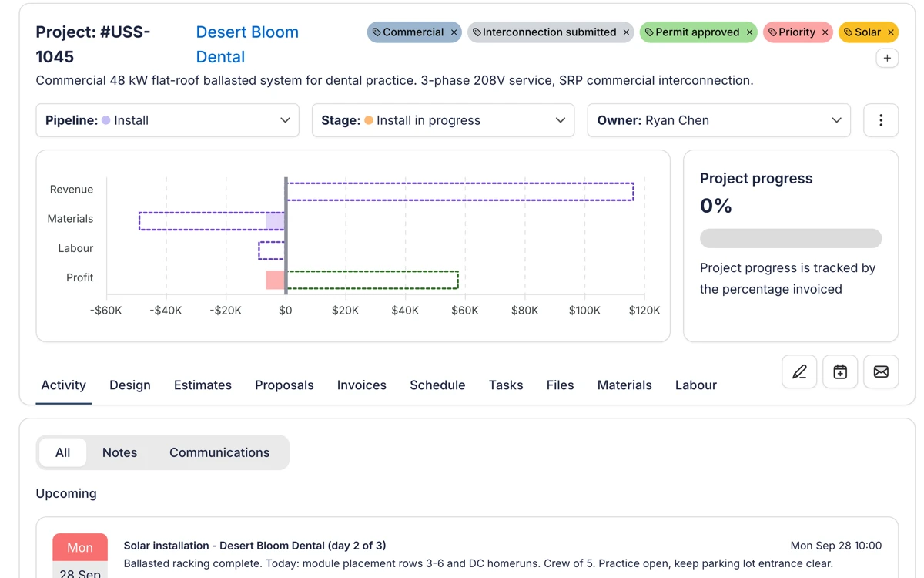Open the three-dot more options menu
Screen dimensions: 924x578
[881, 120]
